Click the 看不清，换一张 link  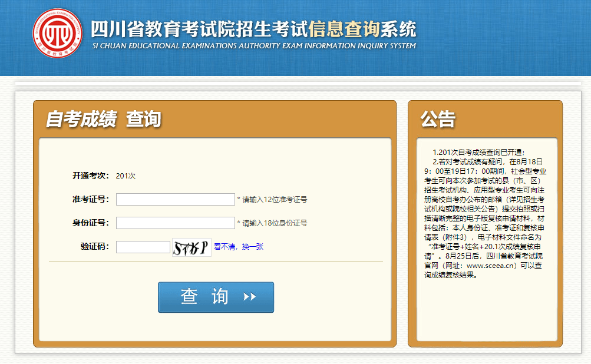pos(238,247)
